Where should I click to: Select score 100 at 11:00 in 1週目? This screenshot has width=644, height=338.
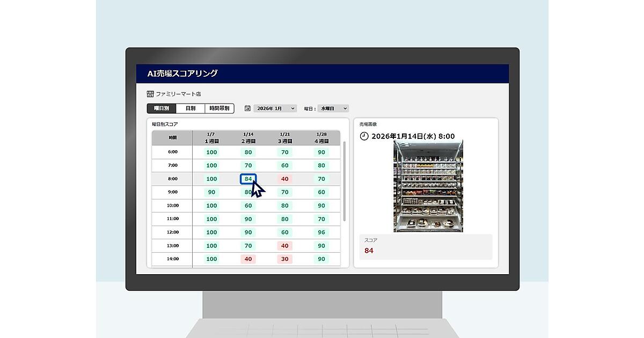pyautogui.click(x=211, y=219)
